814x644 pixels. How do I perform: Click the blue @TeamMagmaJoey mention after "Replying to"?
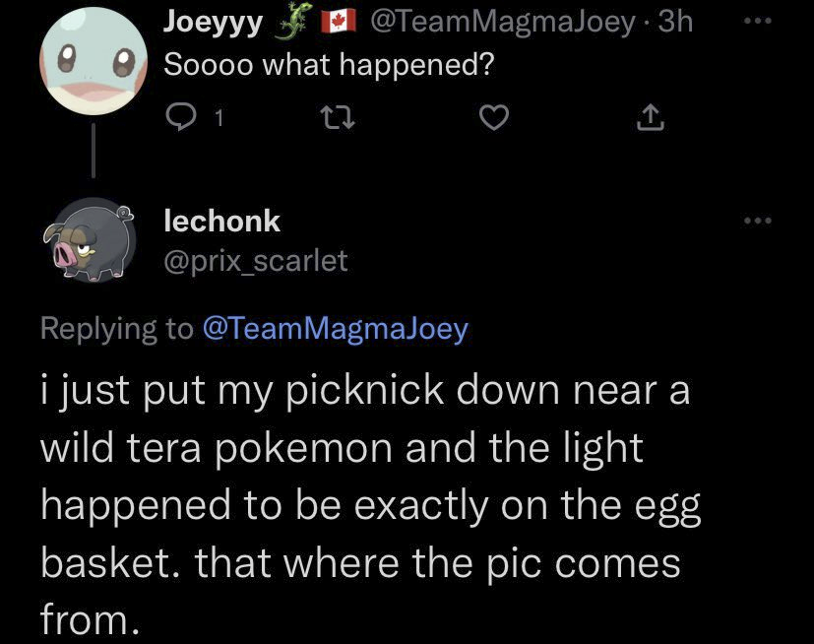click(335, 328)
